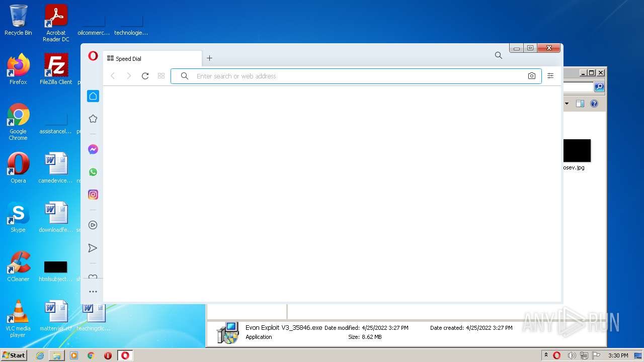The image size is (644, 362).
Task: Reload the page with the refresh icon
Action: pos(145,76)
